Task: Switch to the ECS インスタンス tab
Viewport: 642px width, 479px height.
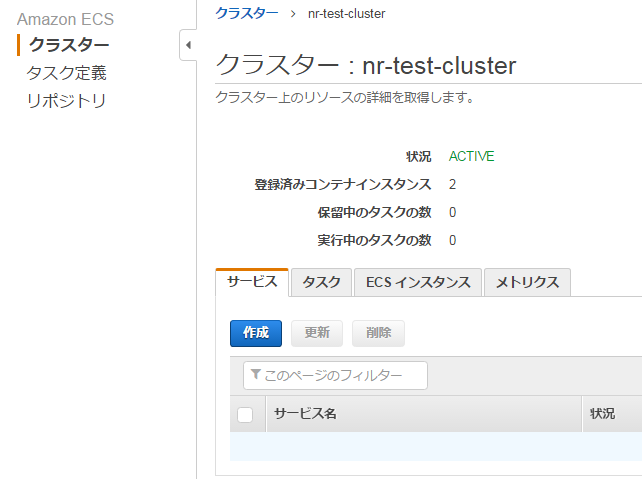Action: pos(418,282)
